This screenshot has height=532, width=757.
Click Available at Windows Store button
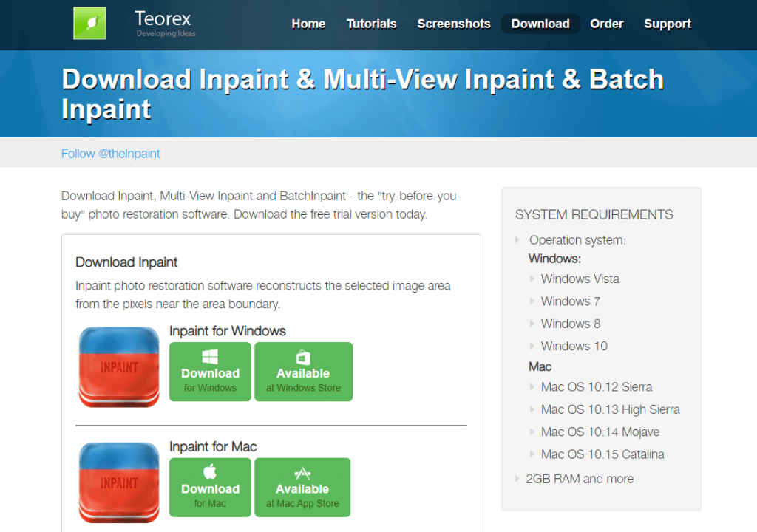coord(303,372)
